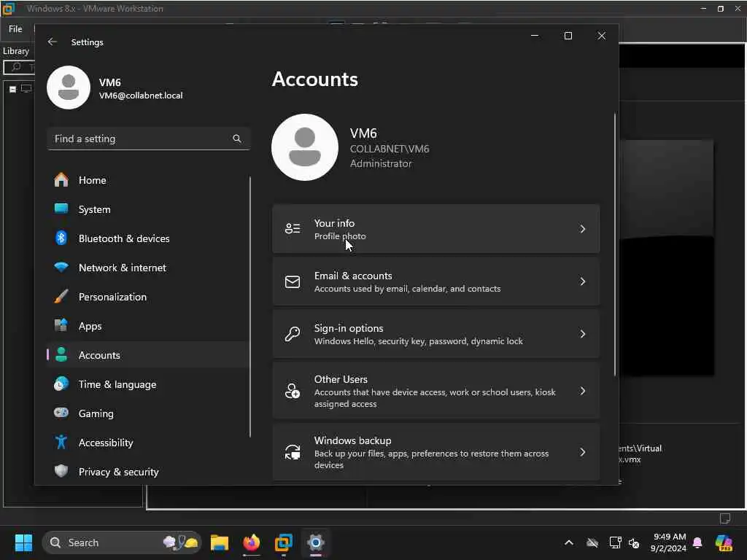Open Accessibility settings page
This screenshot has width=747, height=560.
click(x=147, y=443)
